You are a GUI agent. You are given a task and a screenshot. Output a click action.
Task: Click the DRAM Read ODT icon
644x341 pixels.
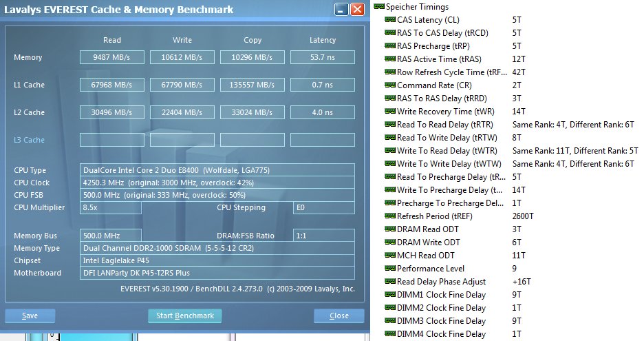(x=389, y=229)
